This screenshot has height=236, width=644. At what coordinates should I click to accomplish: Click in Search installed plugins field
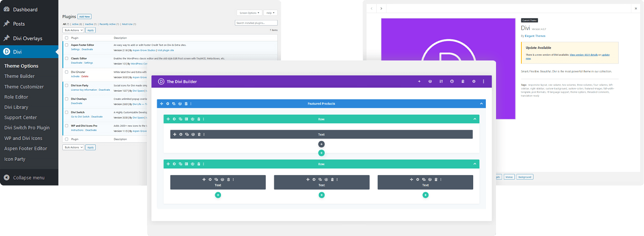[256, 23]
